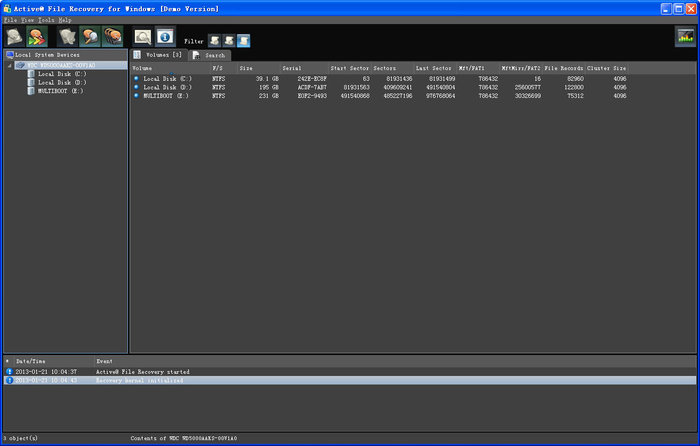Sort by the File Records column header
The width and height of the screenshot is (700, 446).
tap(564, 68)
